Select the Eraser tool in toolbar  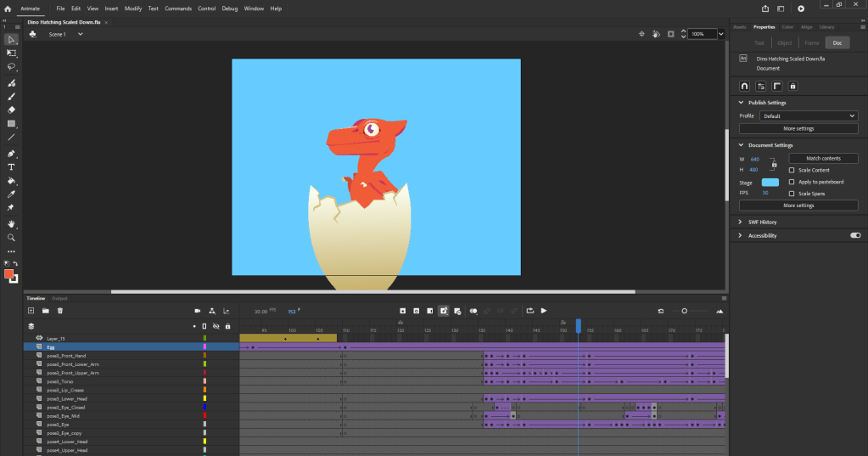(x=12, y=110)
